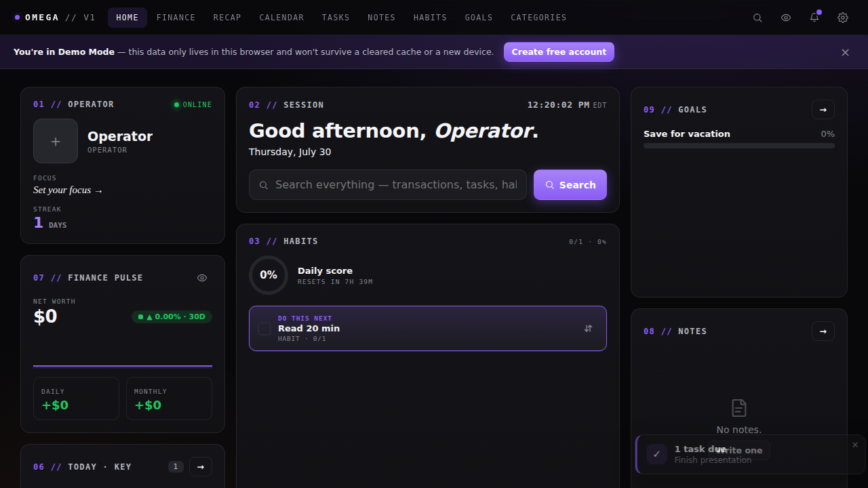Viewport: 868px width, 488px height.
Task: Open search from the top bar magnifier icon
Action: [x=757, y=18]
